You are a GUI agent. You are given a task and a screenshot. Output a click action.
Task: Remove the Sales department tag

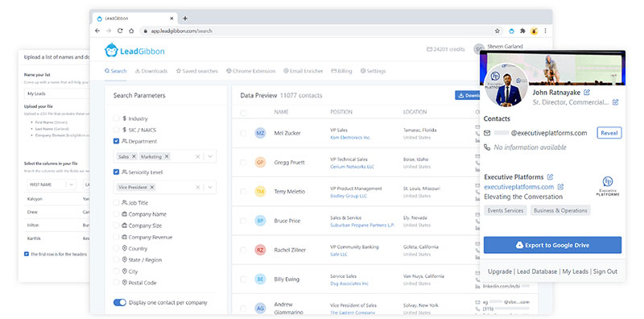click(x=134, y=156)
